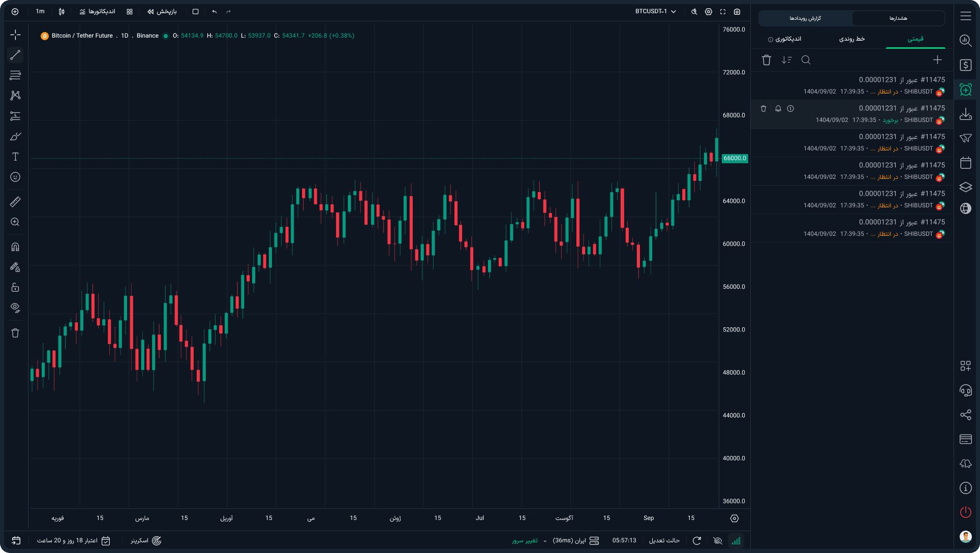Viewport: 980px width, 553px height.
Task: Click the 66000.0 price label on axis
Action: point(735,158)
